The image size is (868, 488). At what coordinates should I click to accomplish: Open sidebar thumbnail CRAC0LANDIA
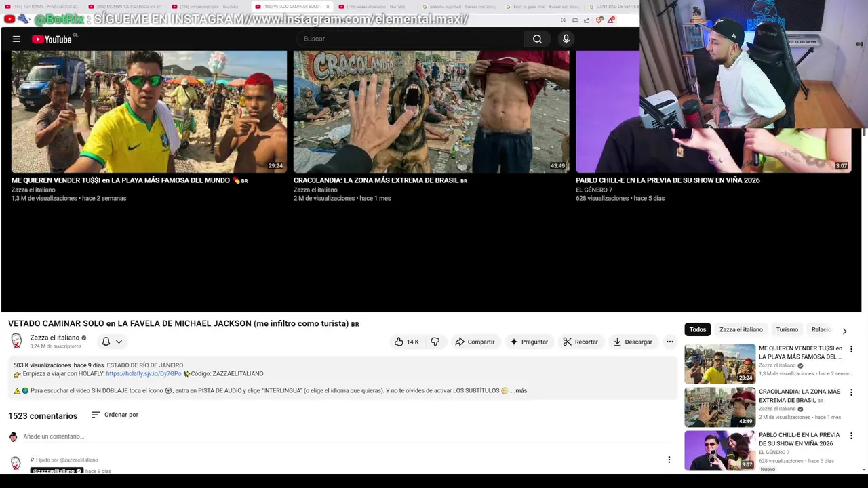point(719,407)
